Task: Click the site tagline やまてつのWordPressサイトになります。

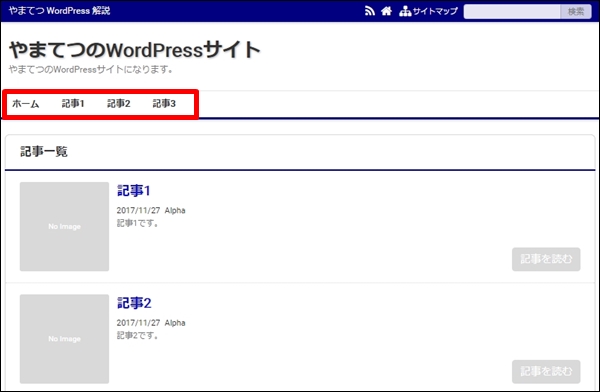Action: click(x=91, y=70)
